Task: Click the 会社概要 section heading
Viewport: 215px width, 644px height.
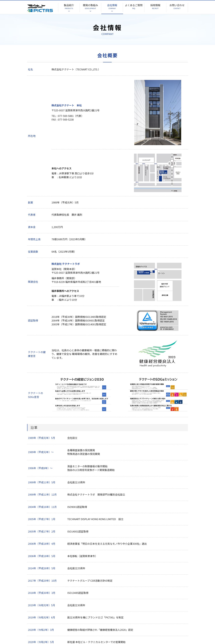Action: coord(107,56)
